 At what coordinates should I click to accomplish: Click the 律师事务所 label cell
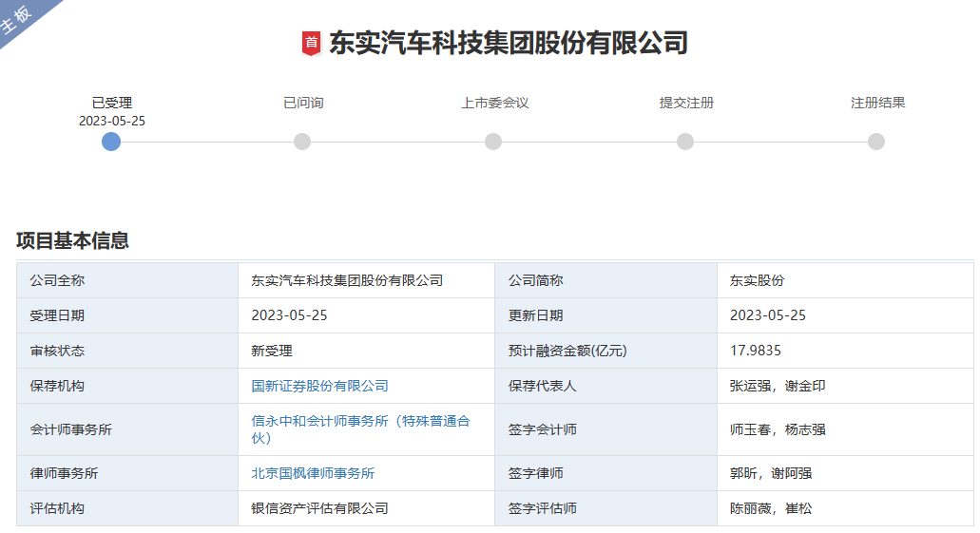[127, 474]
